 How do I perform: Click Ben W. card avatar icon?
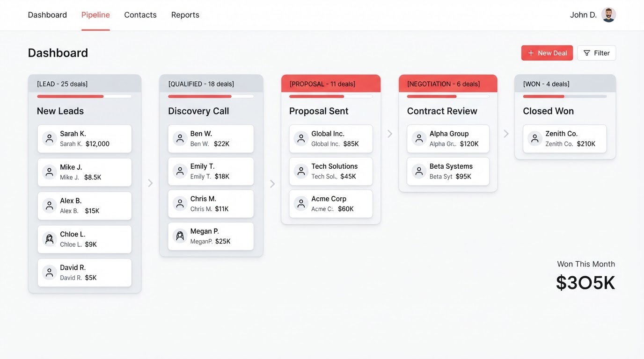pos(180,139)
